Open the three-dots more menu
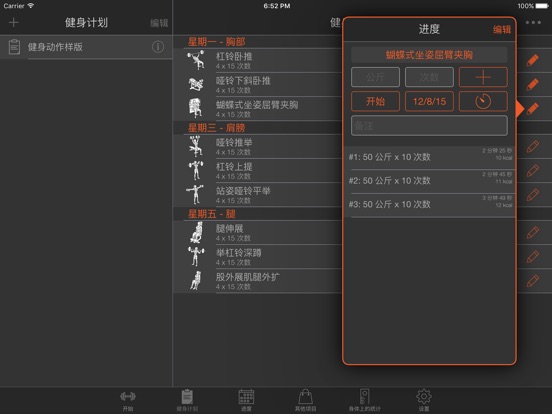Viewport: 552px width, 414px height. (533, 23)
